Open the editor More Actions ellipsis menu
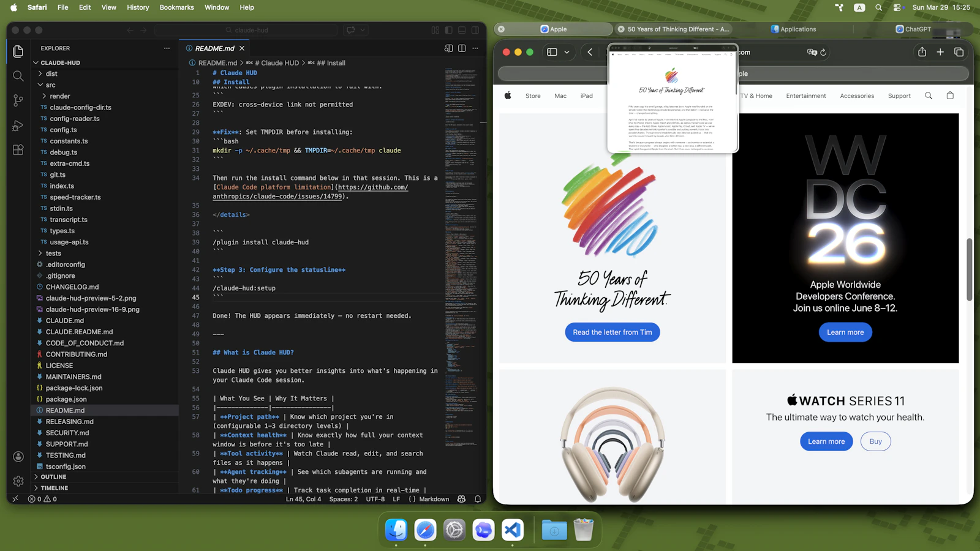980x551 pixels. click(475, 48)
